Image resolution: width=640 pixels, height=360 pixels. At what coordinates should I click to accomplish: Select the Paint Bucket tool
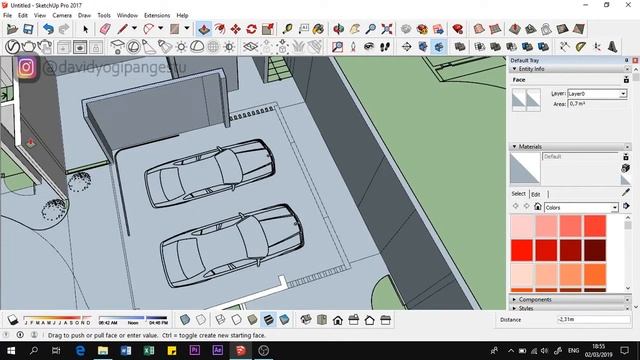(318, 29)
